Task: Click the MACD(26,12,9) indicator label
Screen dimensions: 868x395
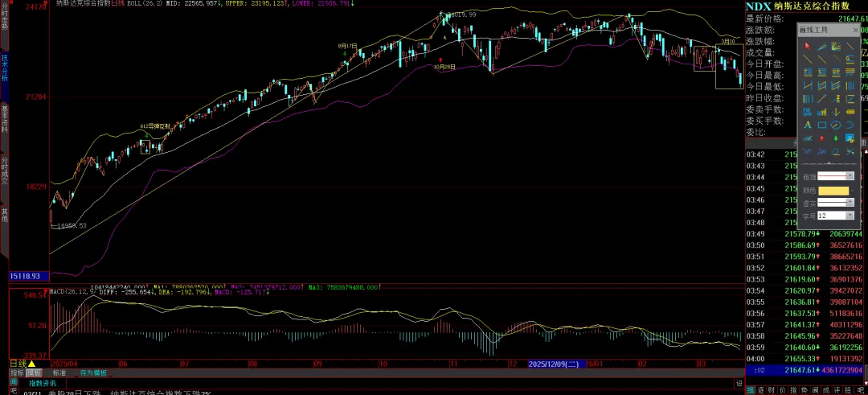Action: [74, 291]
